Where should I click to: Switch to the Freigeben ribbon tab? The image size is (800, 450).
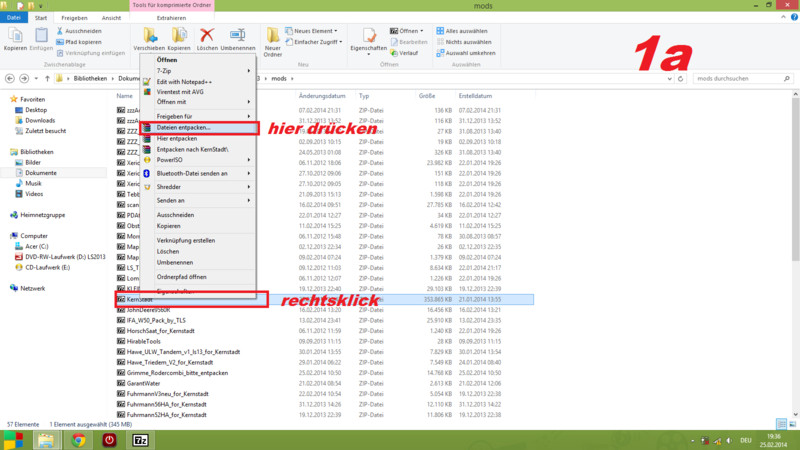(x=73, y=18)
